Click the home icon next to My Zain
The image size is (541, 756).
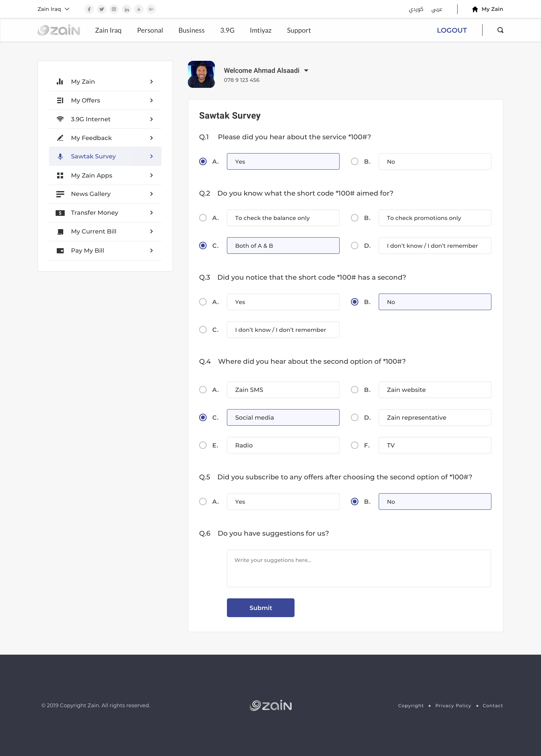[475, 9]
